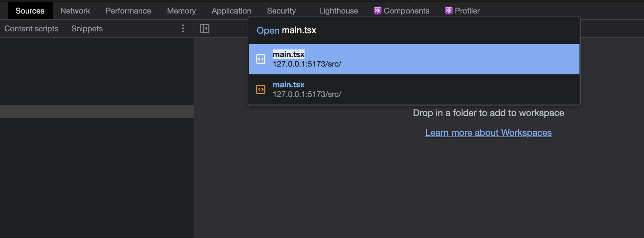
Task: Switch to the Snippets pane
Action: tap(87, 29)
